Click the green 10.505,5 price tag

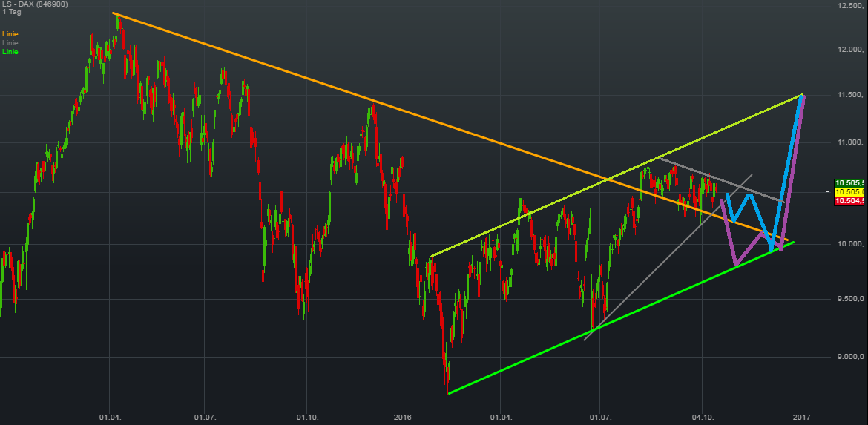849,183
